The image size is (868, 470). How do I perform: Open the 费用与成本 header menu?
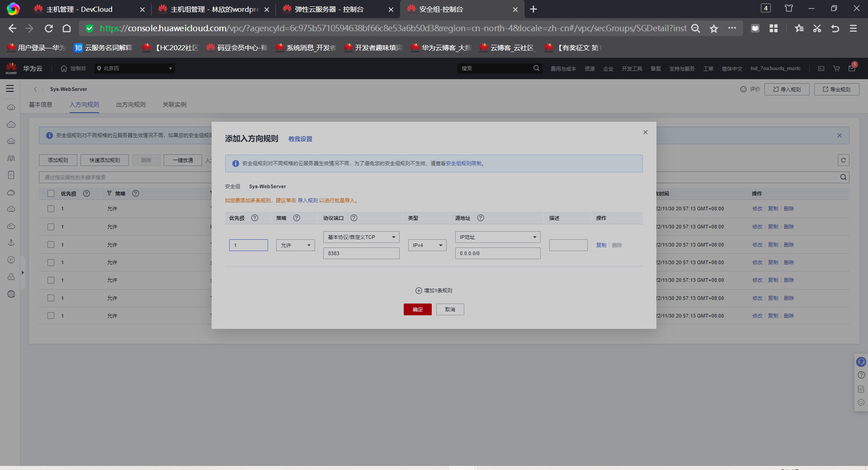(563, 69)
